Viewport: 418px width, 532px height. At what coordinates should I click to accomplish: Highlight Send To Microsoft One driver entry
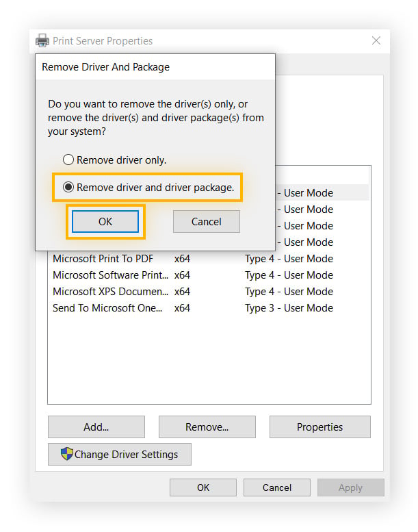(107, 308)
